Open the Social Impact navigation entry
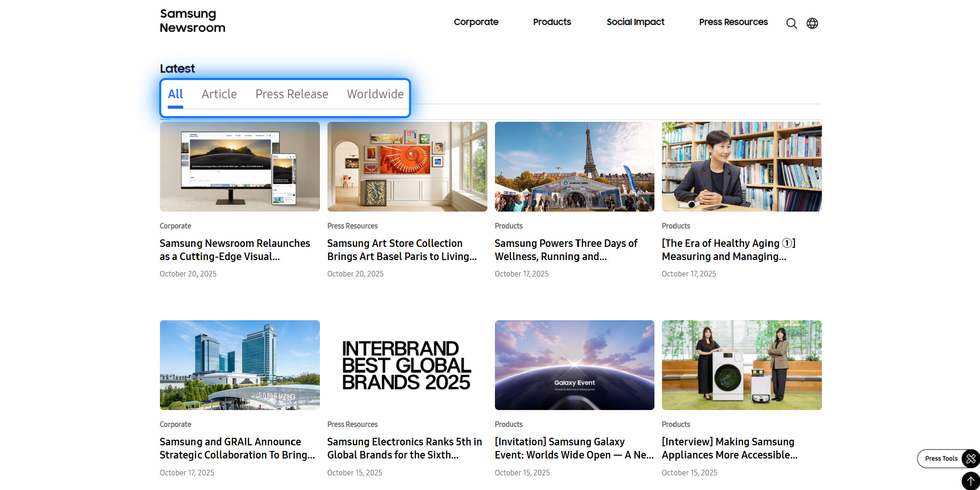This screenshot has width=980, height=490. [x=635, y=22]
